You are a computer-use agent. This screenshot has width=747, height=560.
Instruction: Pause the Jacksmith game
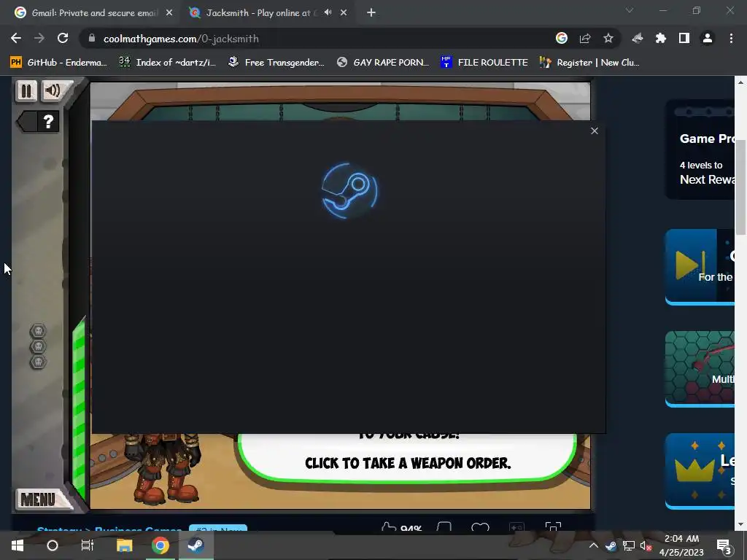pyautogui.click(x=26, y=91)
